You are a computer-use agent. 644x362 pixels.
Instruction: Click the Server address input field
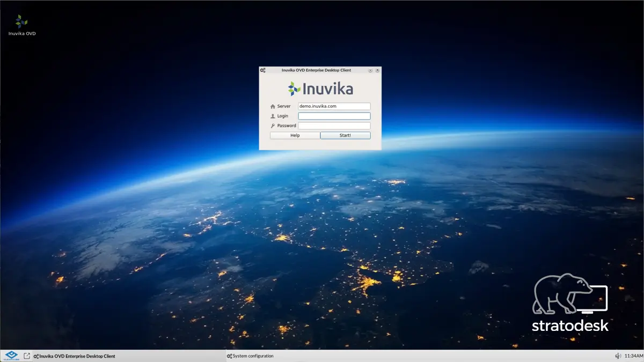334,106
